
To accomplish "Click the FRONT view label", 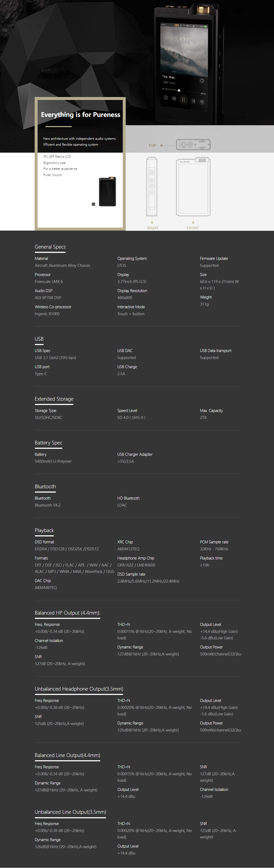I will point(193,228).
